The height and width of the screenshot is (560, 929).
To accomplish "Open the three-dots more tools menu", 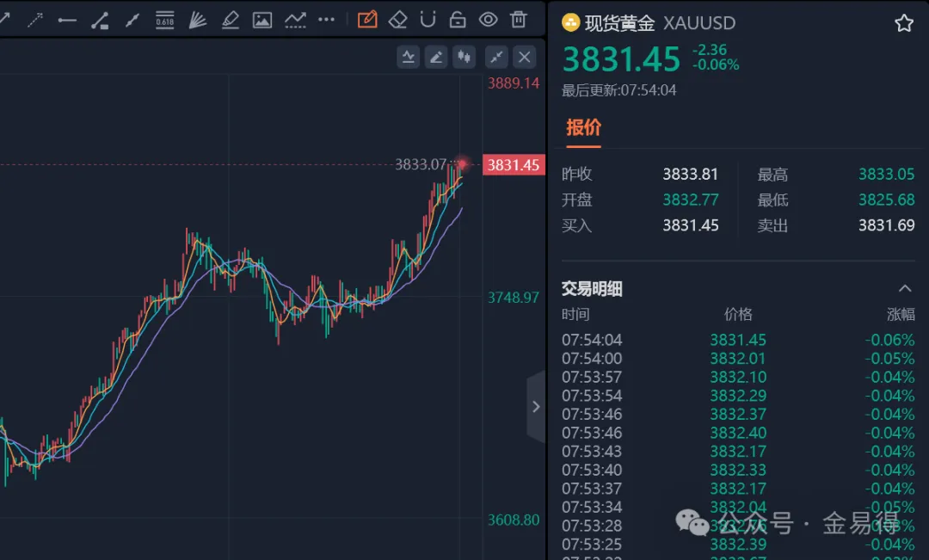I will [327, 19].
